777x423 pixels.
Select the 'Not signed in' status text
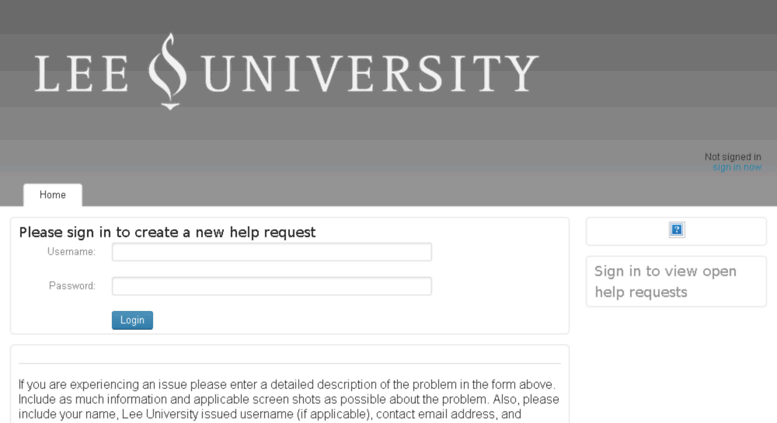[733, 157]
